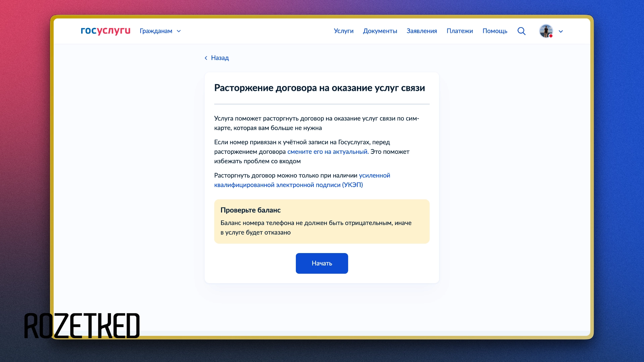
Task: Click the user profile avatar
Action: pos(546,31)
